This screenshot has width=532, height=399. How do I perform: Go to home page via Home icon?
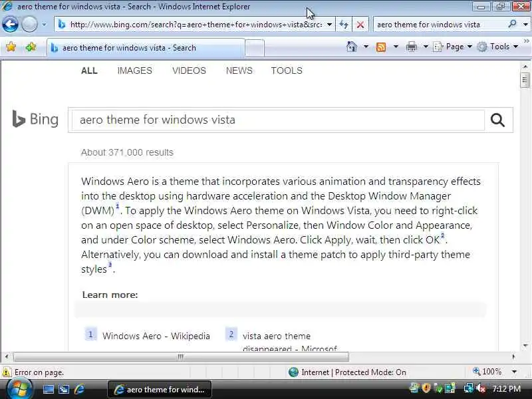coord(352,47)
